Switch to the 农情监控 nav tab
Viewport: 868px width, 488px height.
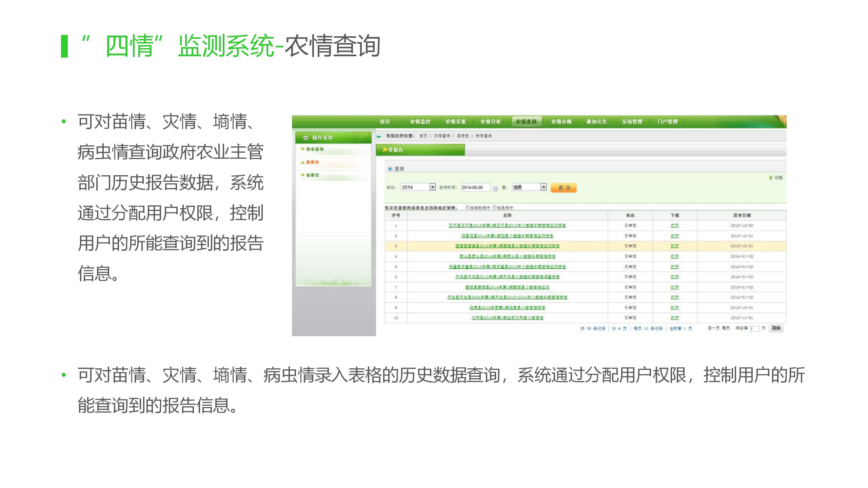tap(420, 122)
